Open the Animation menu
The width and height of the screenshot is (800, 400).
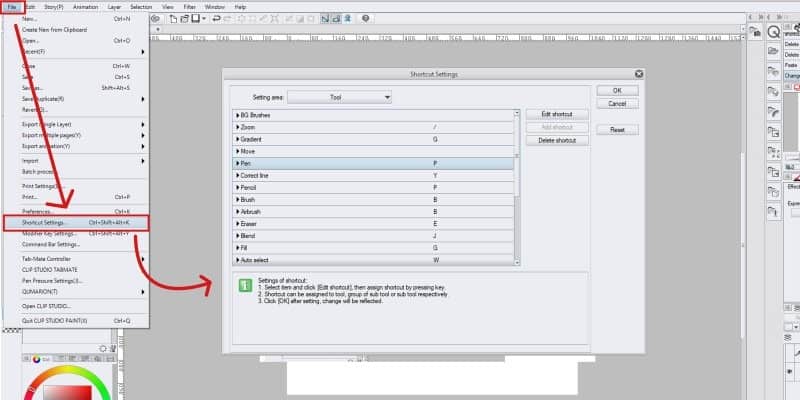click(85, 7)
